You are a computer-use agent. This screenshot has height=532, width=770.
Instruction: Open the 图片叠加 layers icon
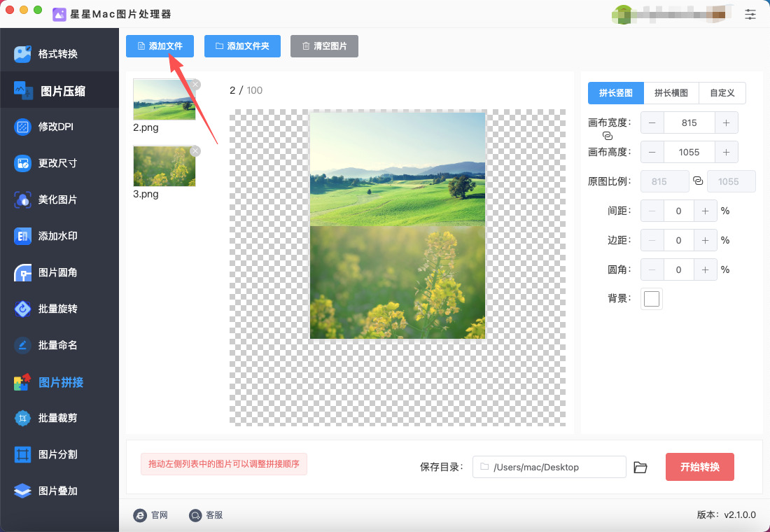(x=22, y=491)
